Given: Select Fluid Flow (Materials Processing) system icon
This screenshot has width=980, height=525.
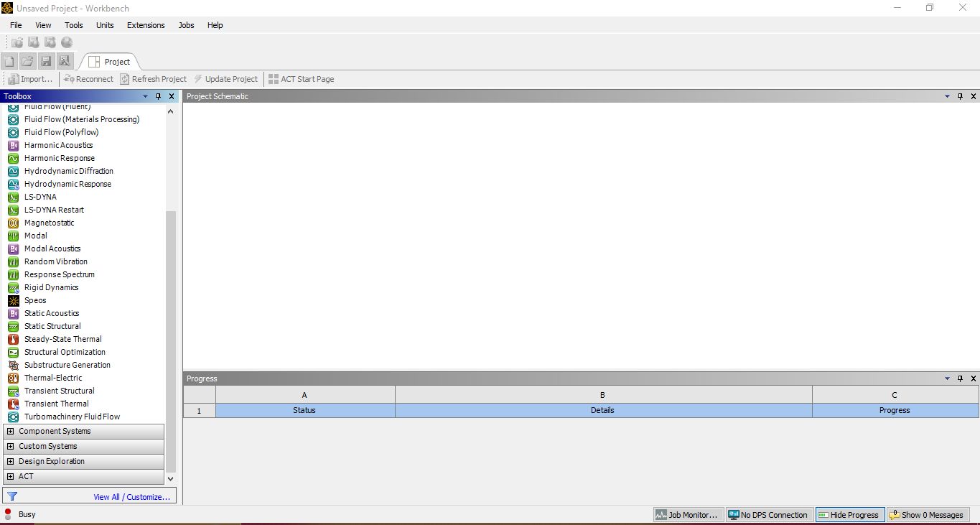Looking at the screenshot, I should pos(13,119).
